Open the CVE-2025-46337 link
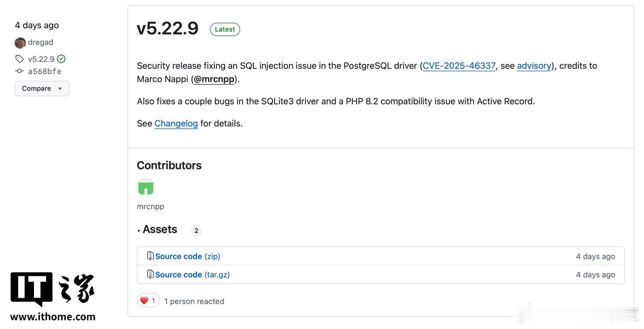644x329 pixels. (459, 66)
